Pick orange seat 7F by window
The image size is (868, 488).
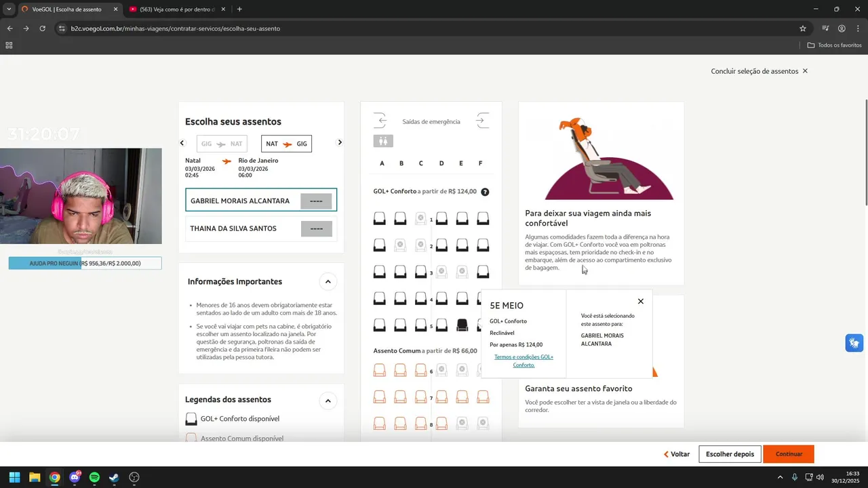483,397
